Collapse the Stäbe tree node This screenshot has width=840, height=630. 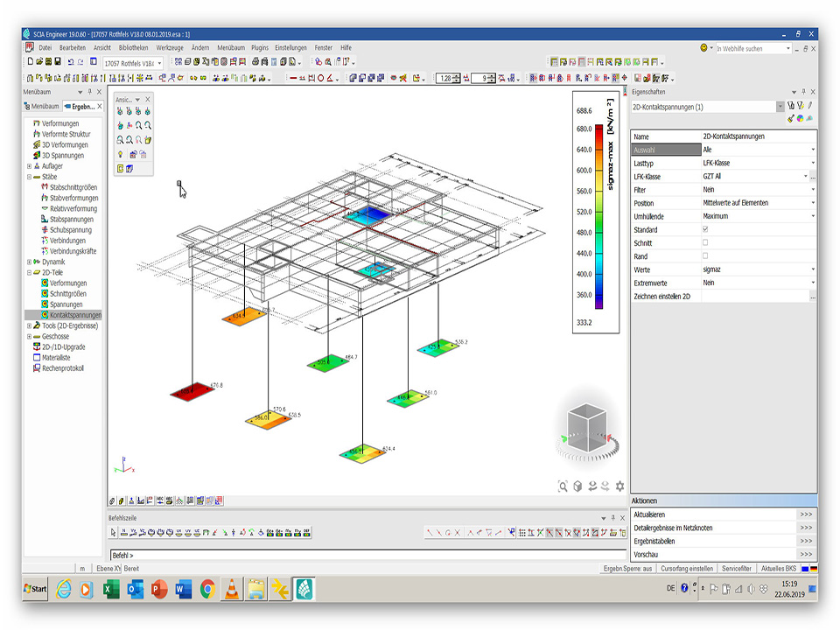30,177
